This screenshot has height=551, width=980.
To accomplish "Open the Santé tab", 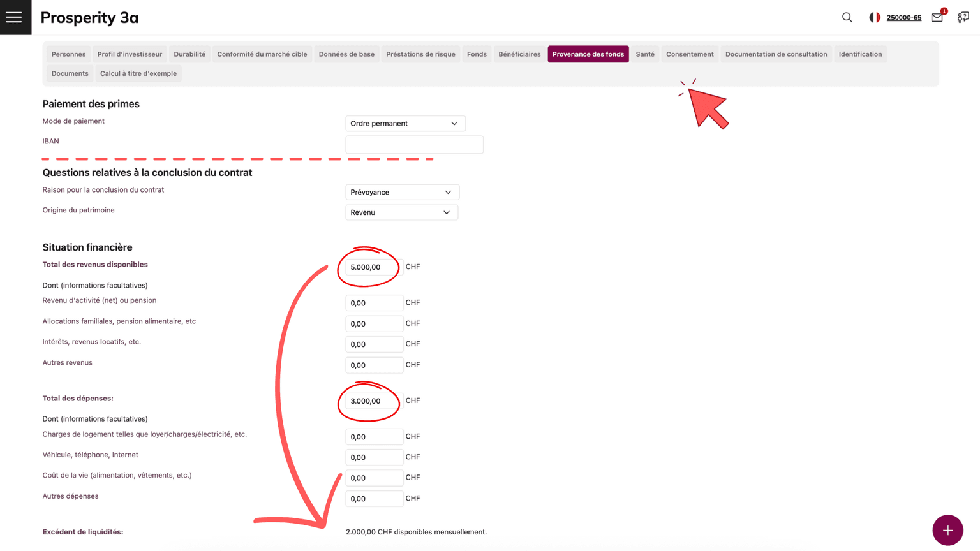I will tap(644, 54).
